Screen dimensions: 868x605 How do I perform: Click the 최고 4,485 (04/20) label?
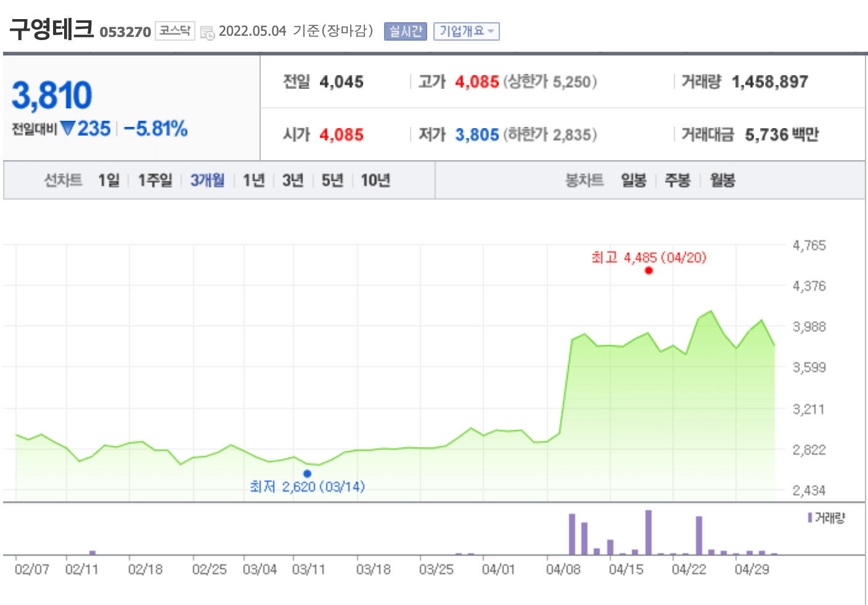pyautogui.click(x=649, y=258)
